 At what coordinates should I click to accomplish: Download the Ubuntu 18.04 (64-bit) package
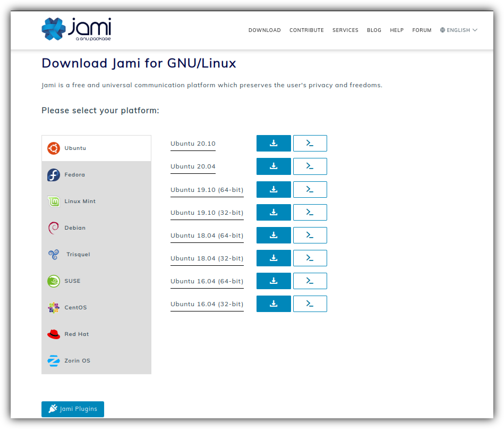[274, 235]
